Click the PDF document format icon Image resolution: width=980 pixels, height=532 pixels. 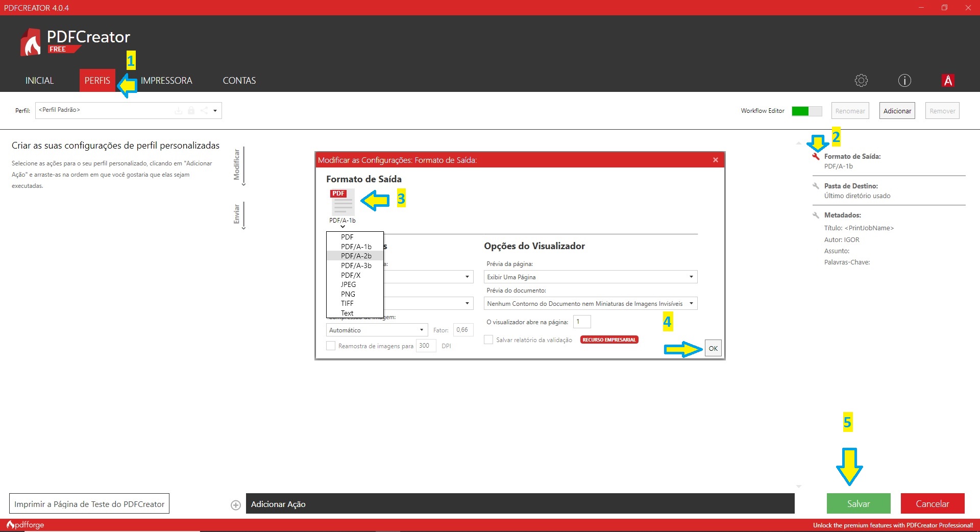[342, 202]
